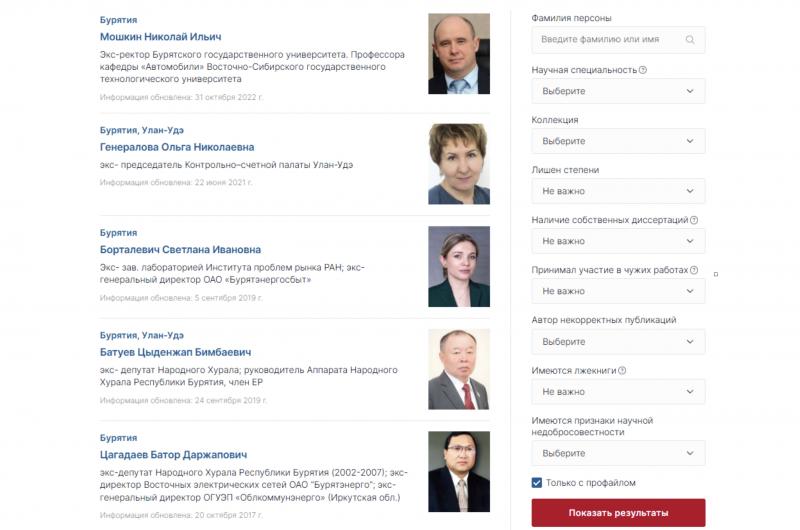Toggle the Только с профайлом checkbox

pyautogui.click(x=537, y=483)
